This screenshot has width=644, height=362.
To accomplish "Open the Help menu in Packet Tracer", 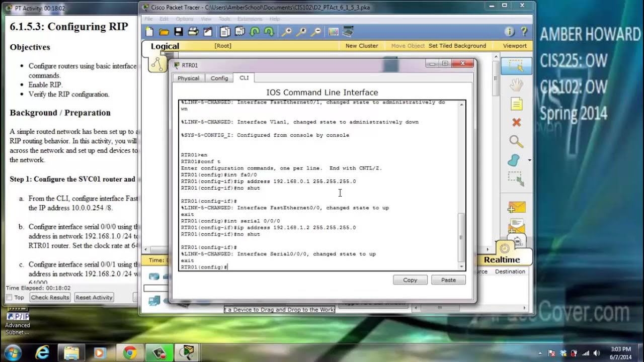I will (274, 19).
